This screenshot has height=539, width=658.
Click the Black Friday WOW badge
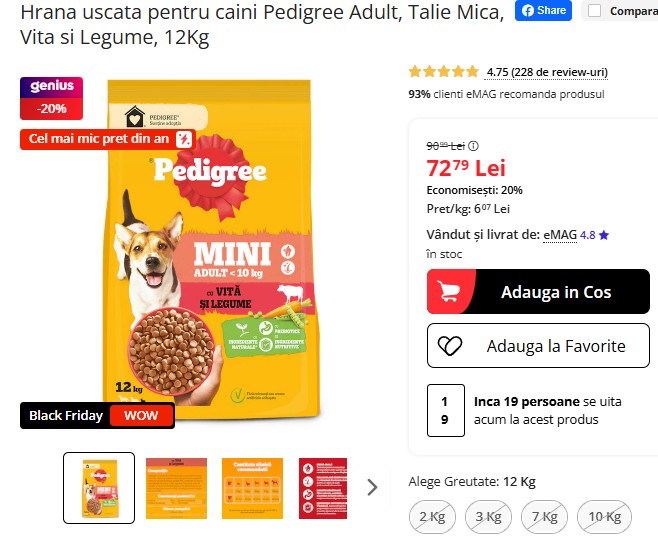tap(97, 415)
